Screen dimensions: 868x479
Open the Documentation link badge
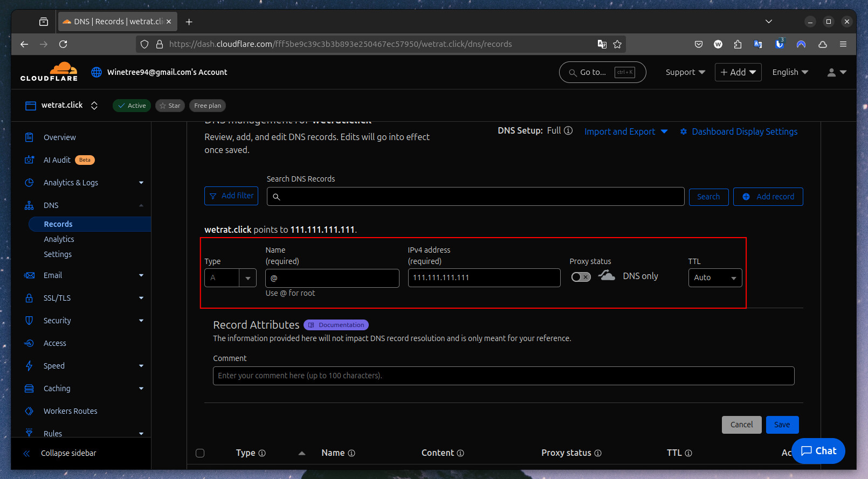click(x=336, y=325)
